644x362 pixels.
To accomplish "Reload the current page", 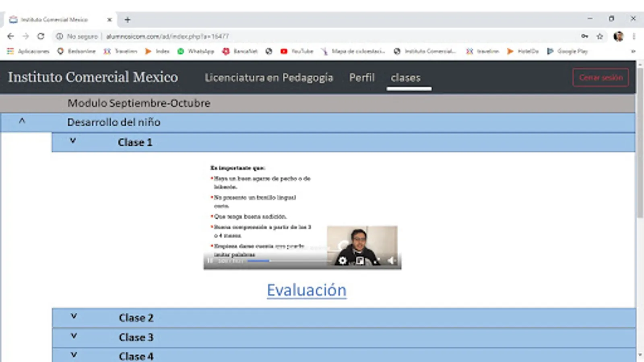I will click(x=41, y=36).
